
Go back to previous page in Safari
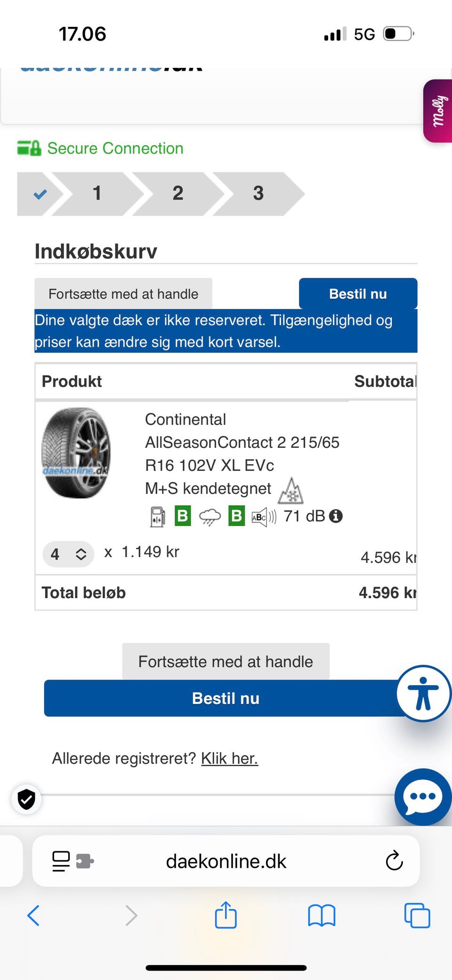33,915
